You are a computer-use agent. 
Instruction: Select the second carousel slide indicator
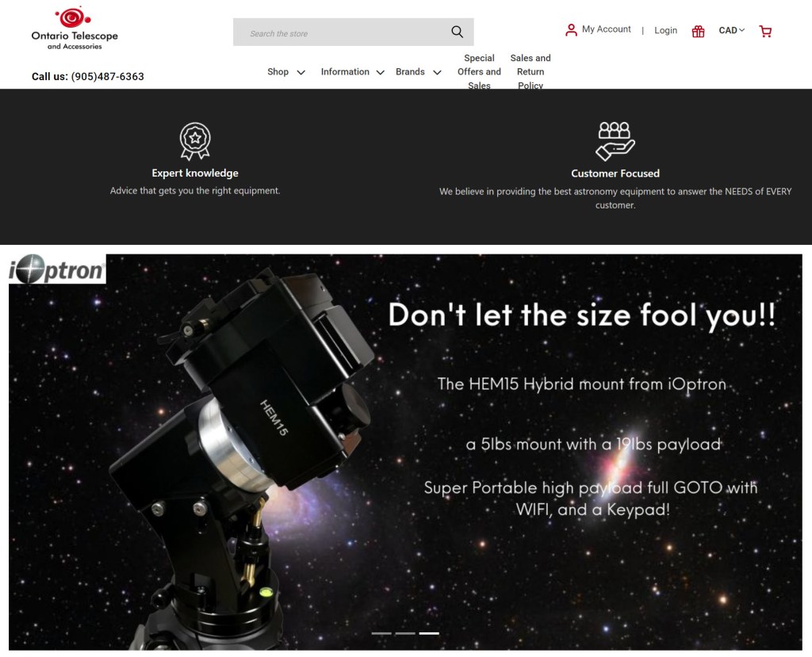(x=405, y=633)
